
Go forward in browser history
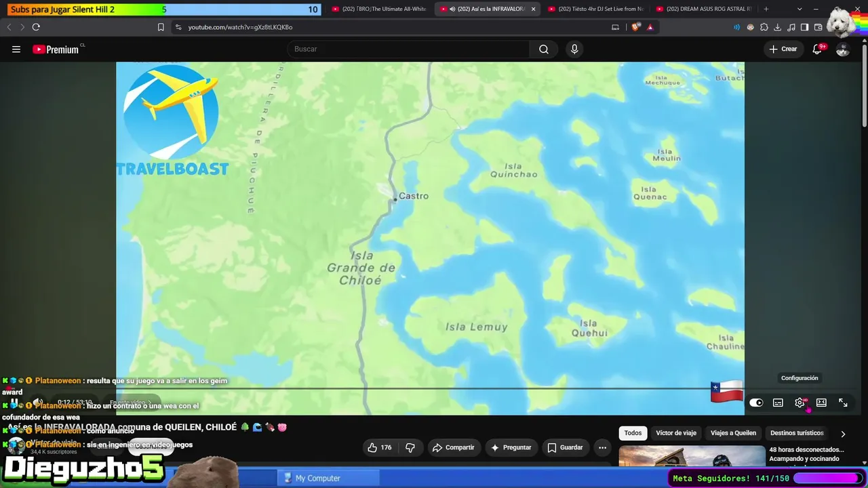22,27
